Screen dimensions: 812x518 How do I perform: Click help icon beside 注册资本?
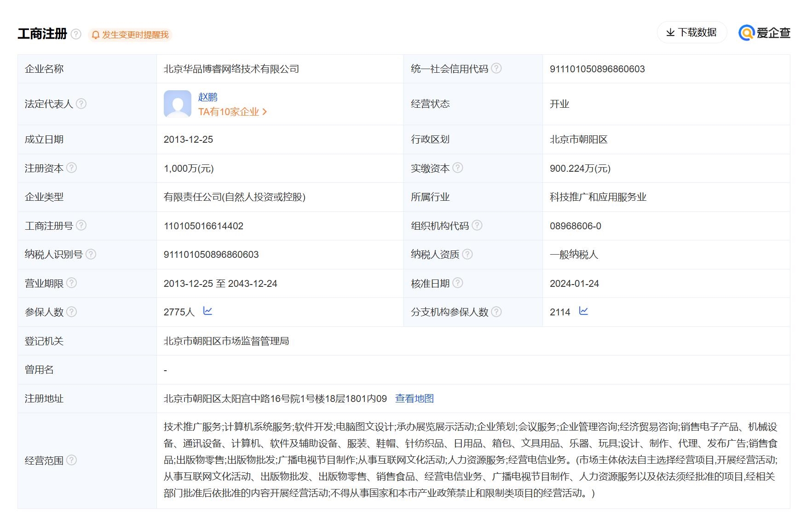click(x=71, y=168)
